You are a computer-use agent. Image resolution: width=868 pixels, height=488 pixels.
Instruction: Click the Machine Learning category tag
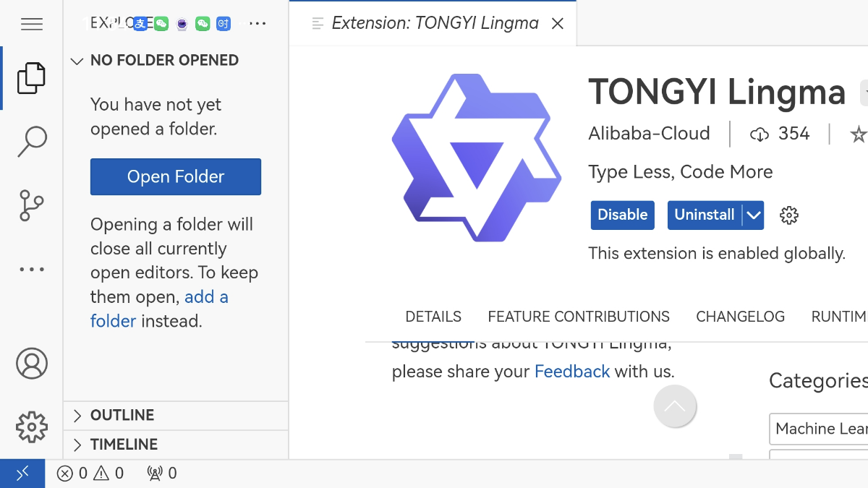(x=818, y=429)
